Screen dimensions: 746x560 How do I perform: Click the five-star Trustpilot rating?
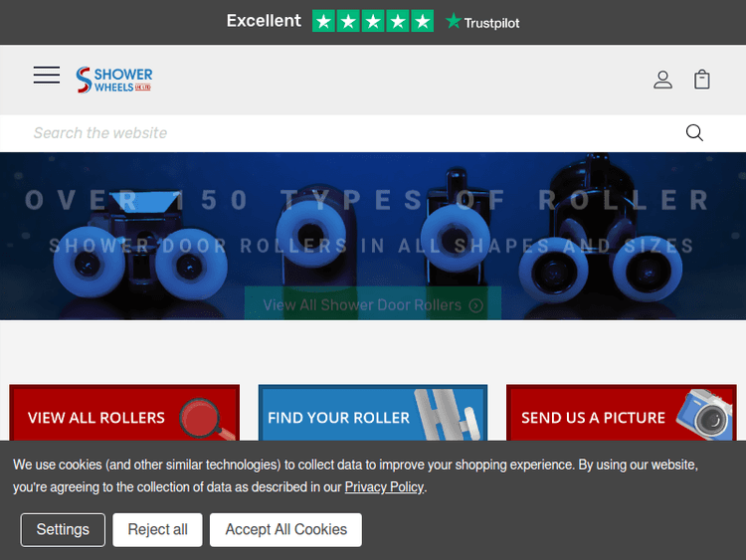(x=373, y=21)
